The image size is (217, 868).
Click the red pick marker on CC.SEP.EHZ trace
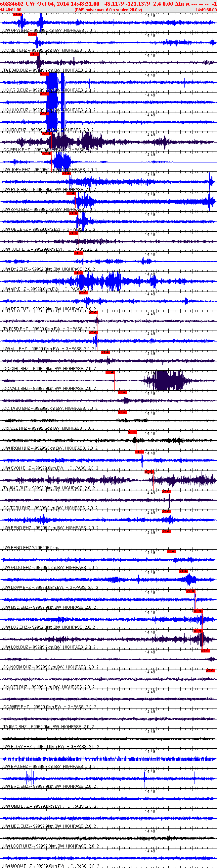pyautogui.click(x=32, y=34)
